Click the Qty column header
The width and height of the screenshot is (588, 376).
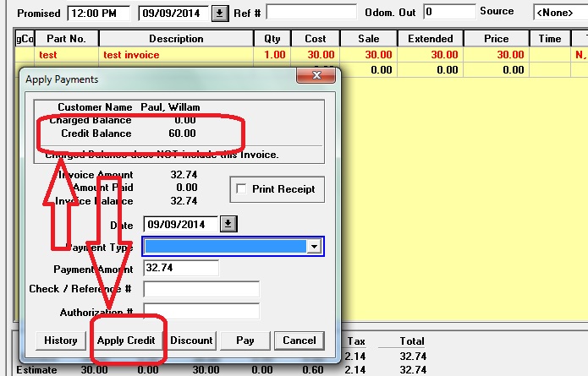pos(272,39)
